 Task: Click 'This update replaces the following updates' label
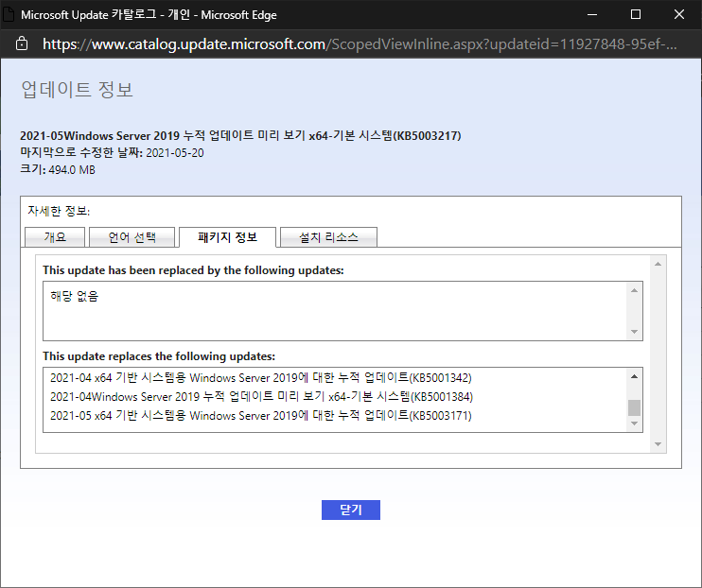[x=159, y=356]
